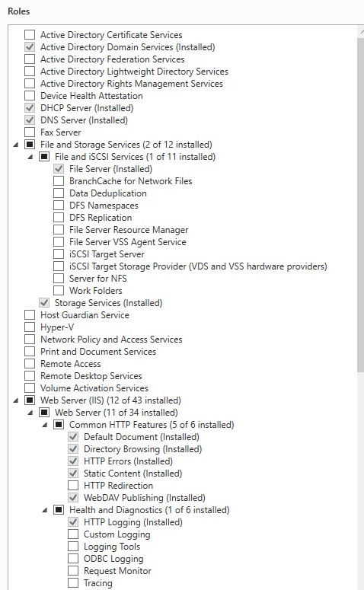Tick the Hyper-V role checkbox
Screen dimensions: 364x590
tap(30, 327)
